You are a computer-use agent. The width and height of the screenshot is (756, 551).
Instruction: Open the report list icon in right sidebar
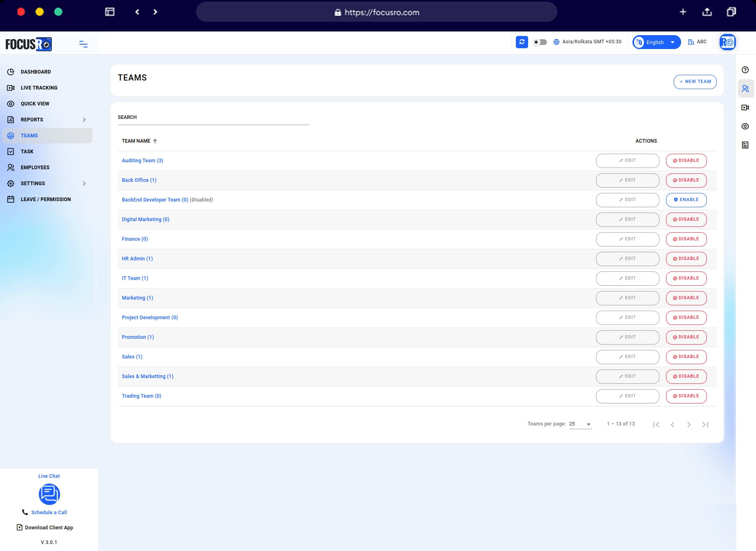tap(745, 144)
